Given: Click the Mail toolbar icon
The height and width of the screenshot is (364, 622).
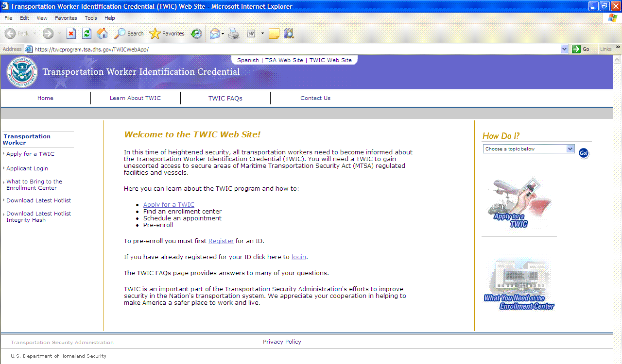Looking at the screenshot, I should tap(214, 33).
